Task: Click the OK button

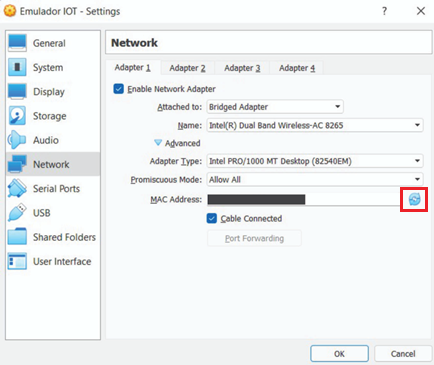Action: coord(339,354)
